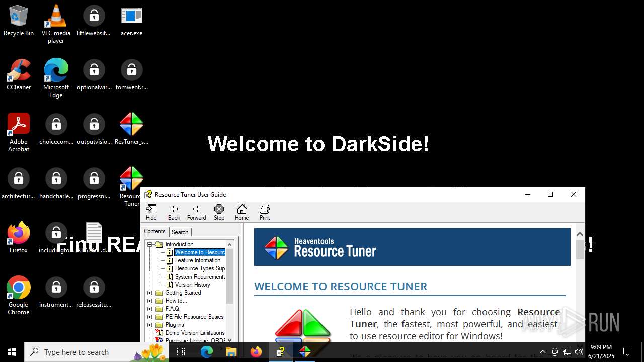Select the Microsoft Edge desktop icon

pos(56,78)
